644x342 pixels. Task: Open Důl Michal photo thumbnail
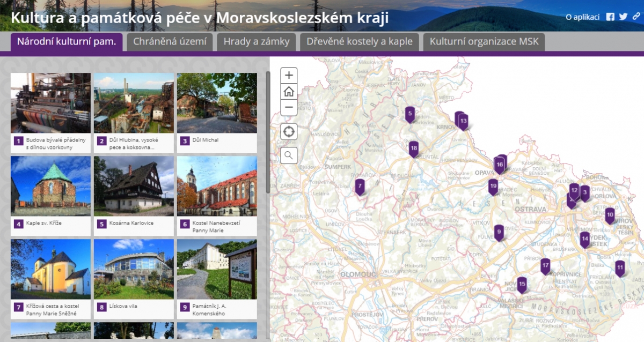[x=217, y=103]
